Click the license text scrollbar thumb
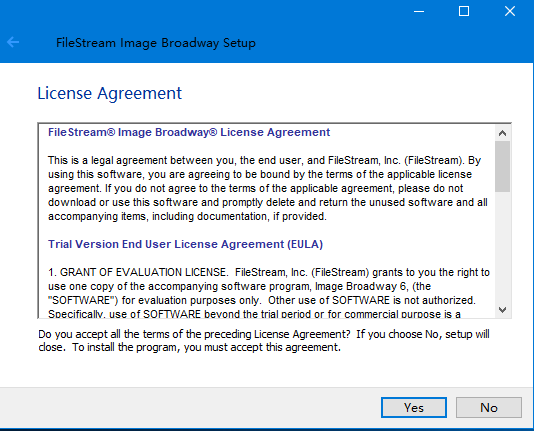 502,166
